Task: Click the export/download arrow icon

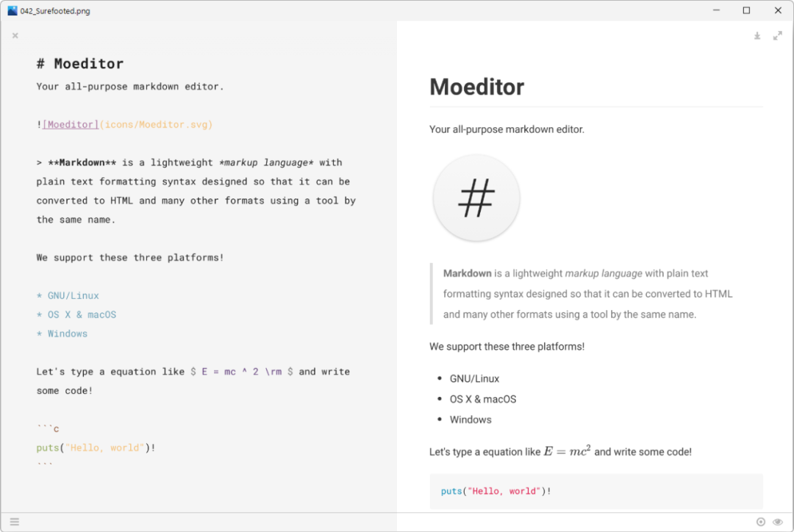Action: tap(757, 36)
